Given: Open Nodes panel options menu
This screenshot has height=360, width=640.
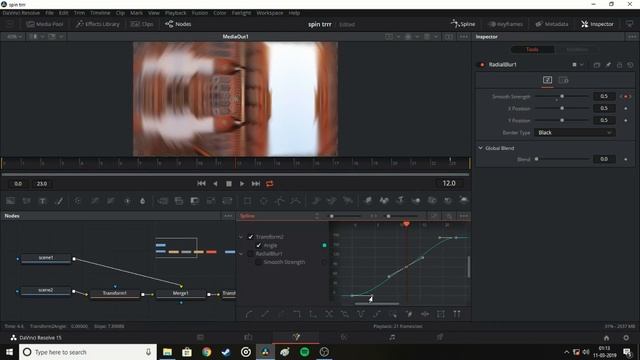Looking at the screenshot, I should click(228, 216).
